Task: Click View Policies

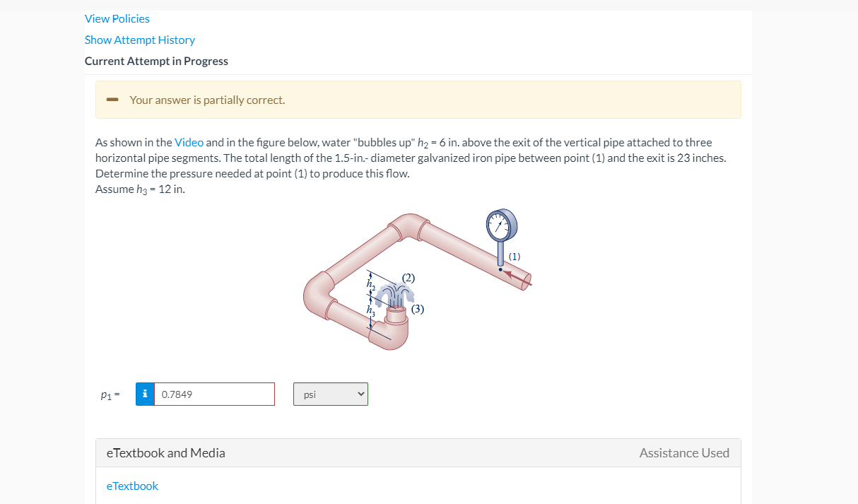Action: pos(117,18)
